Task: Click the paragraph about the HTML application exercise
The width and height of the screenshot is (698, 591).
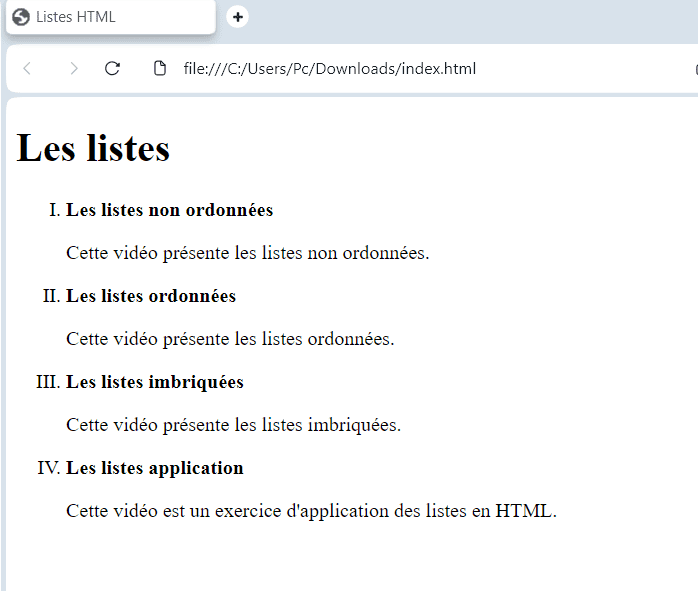Action: [310, 511]
